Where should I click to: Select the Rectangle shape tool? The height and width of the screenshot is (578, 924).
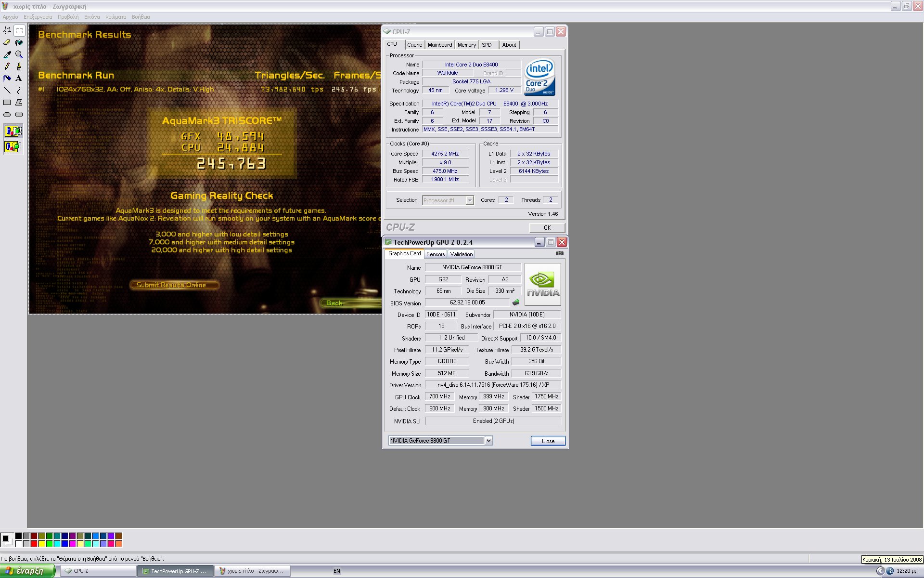(x=7, y=103)
